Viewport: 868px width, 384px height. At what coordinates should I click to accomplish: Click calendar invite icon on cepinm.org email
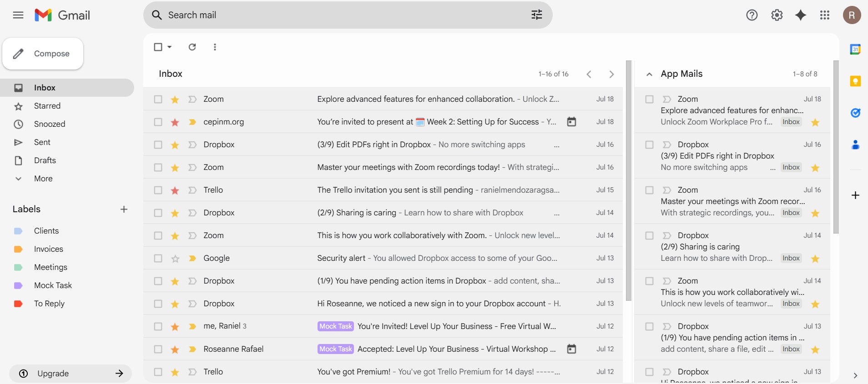click(x=571, y=122)
